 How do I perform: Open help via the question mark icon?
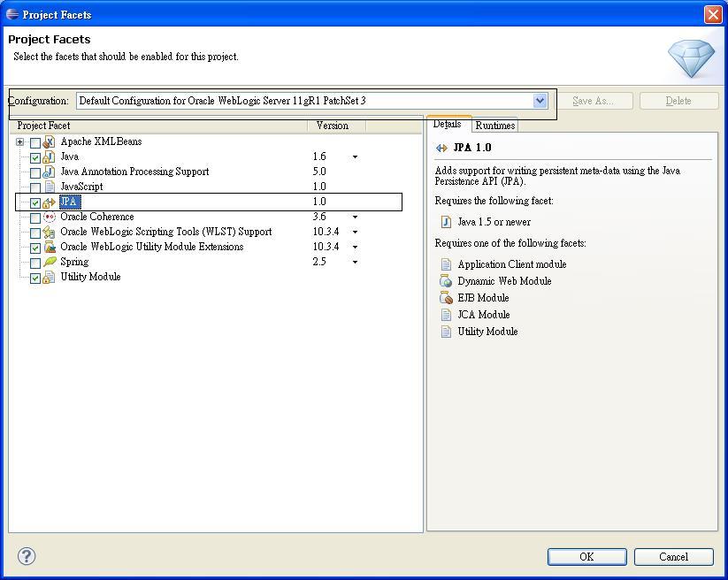pyautogui.click(x=27, y=556)
